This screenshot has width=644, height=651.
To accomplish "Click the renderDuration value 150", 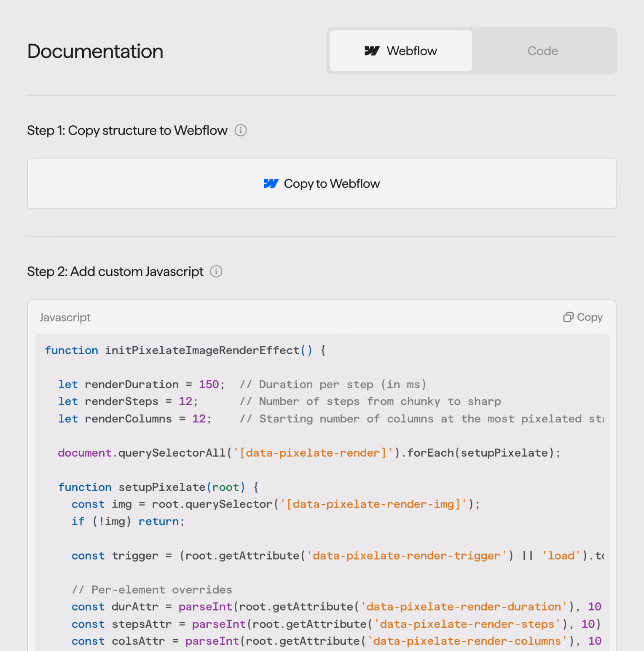I will [209, 384].
